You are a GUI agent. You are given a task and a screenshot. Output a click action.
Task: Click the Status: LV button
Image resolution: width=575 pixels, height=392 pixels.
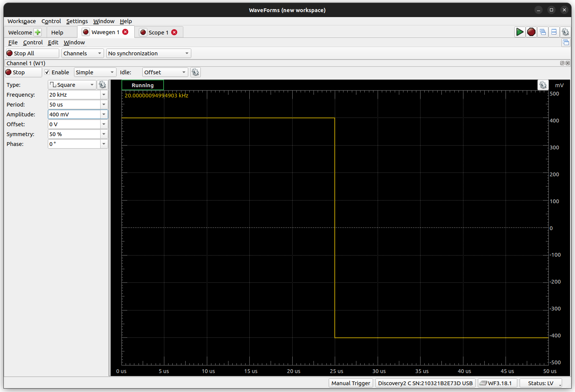(x=541, y=383)
